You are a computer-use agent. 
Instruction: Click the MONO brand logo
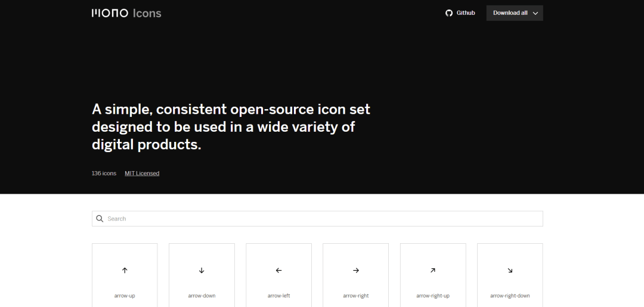click(x=110, y=13)
